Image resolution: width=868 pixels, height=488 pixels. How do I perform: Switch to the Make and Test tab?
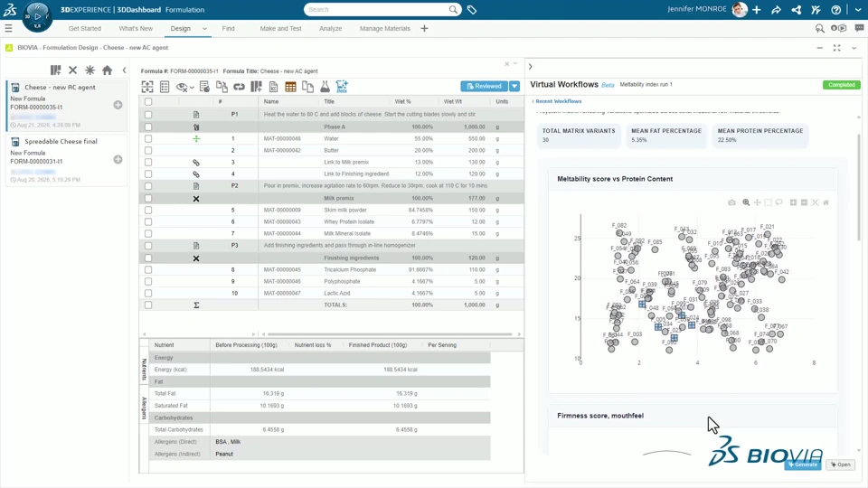tap(280, 28)
